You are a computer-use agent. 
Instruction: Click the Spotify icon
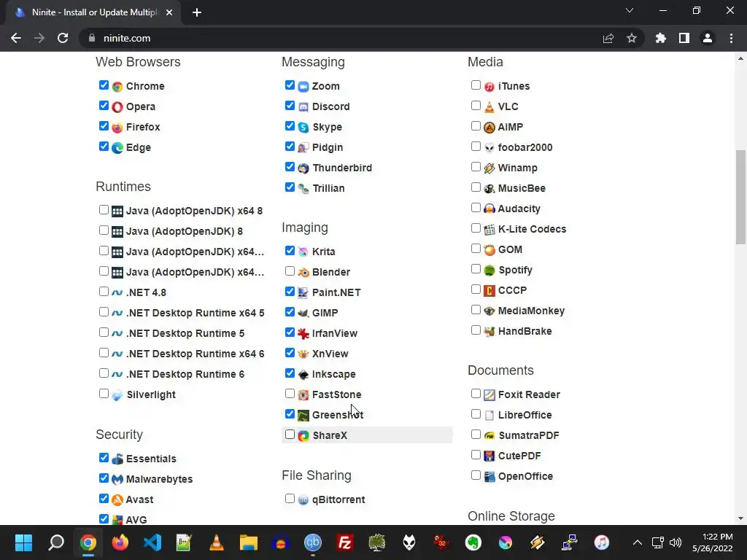489,271
